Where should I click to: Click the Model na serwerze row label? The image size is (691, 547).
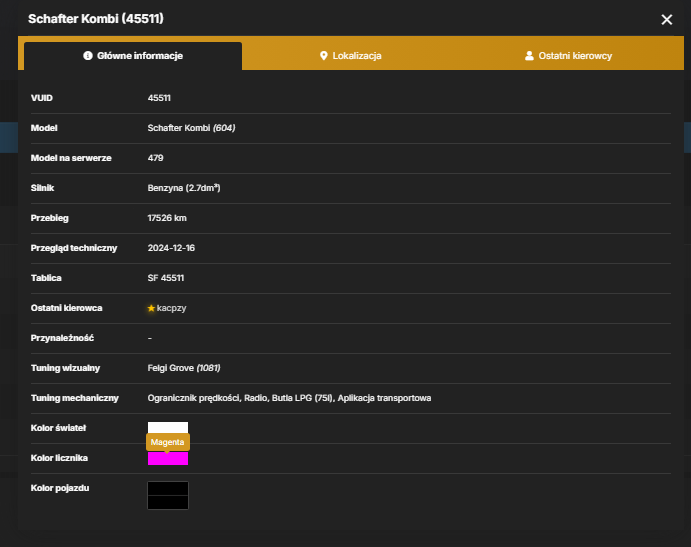(71, 158)
